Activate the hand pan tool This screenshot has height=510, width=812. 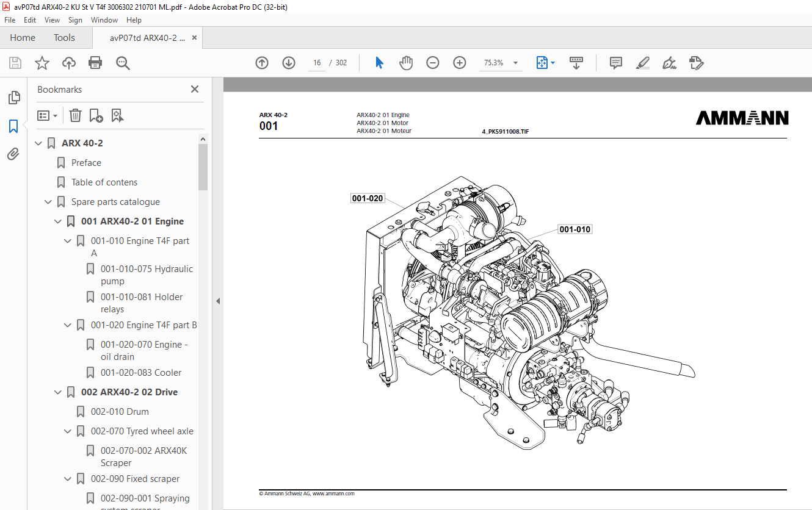point(406,63)
